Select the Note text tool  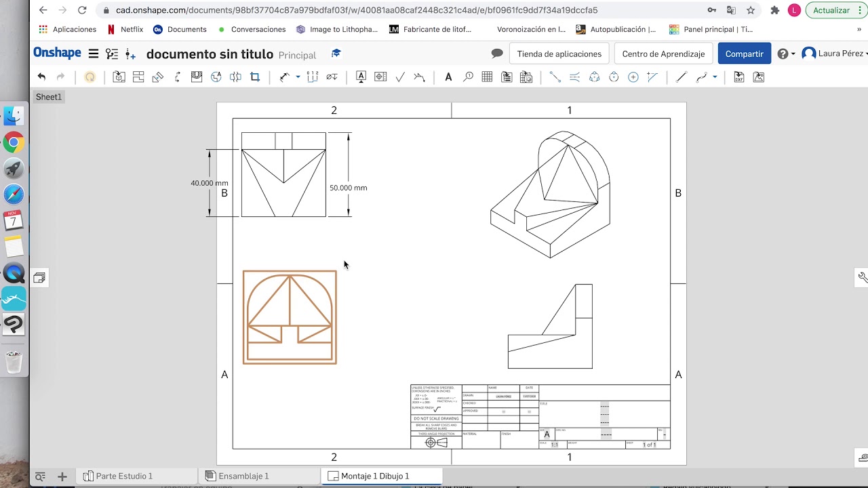448,77
